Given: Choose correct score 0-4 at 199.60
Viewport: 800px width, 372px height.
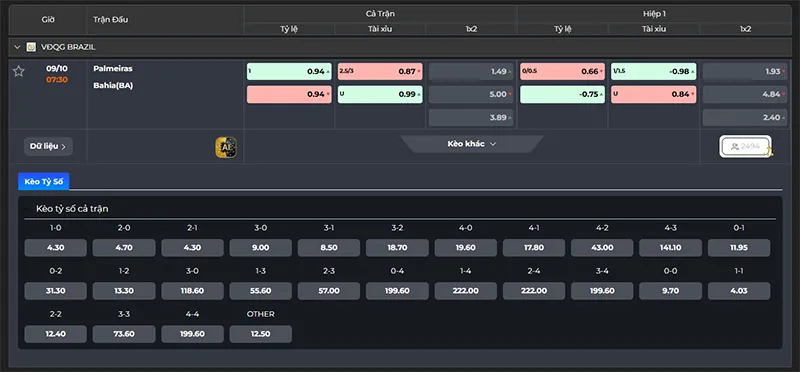Looking at the screenshot, I should 397,291.
